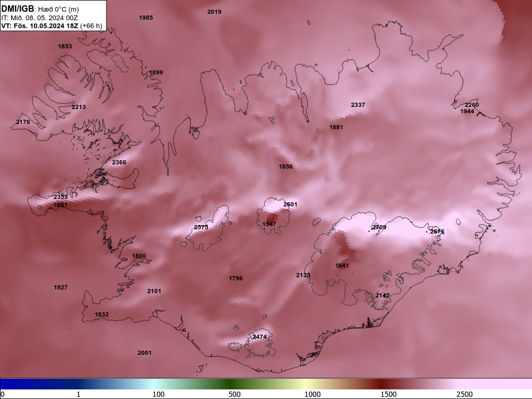This screenshot has height=399, width=532.
Task: Click the light pink end of color scale
Action: [495, 384]
